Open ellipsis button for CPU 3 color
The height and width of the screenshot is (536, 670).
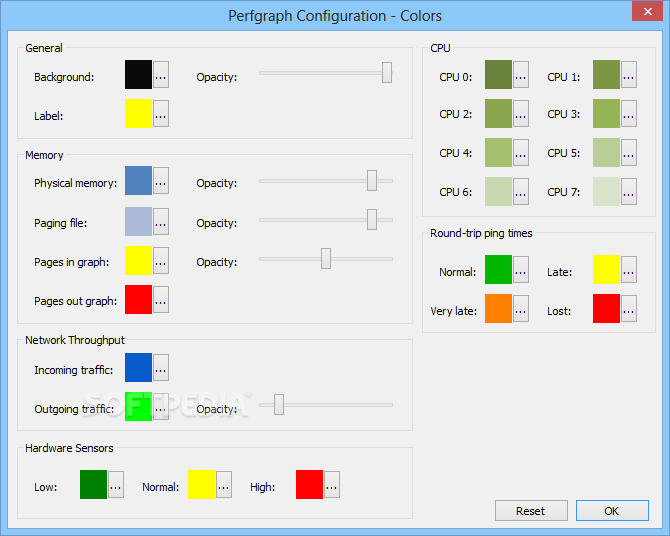629,113
